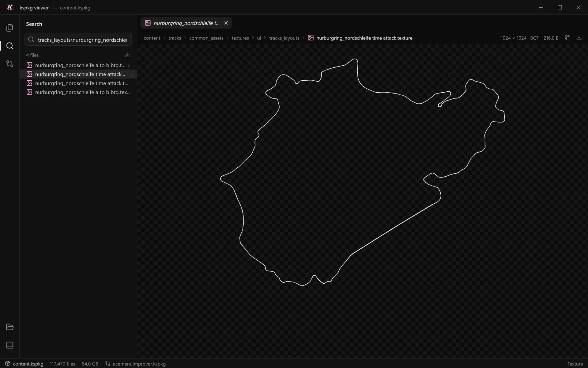The height and width of the screenshot is (368, 588).
Task: Click 'acemenuimprover.kspkg' in status bar
Action: (x=139, y=364)
